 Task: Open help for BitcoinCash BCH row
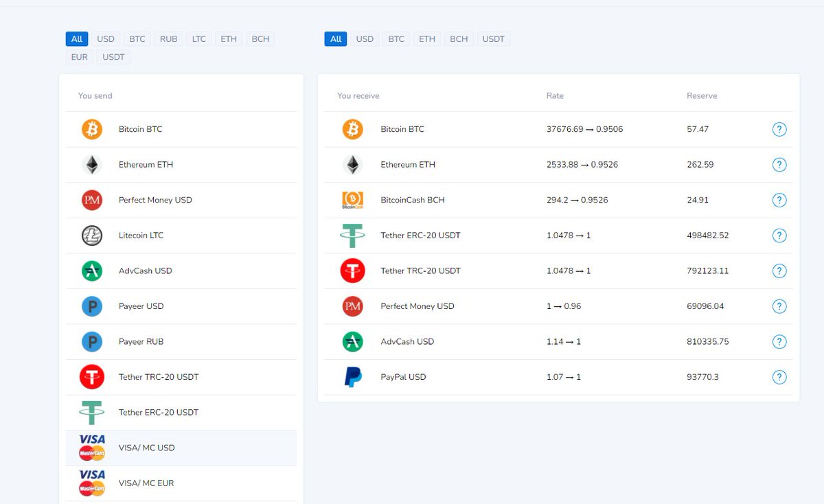tap(779, 200)
